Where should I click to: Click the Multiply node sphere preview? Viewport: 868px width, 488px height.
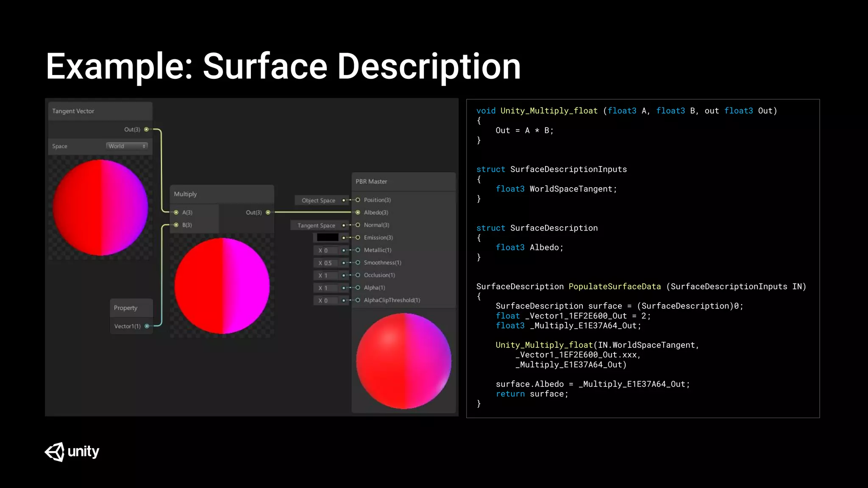click(222, 286)
